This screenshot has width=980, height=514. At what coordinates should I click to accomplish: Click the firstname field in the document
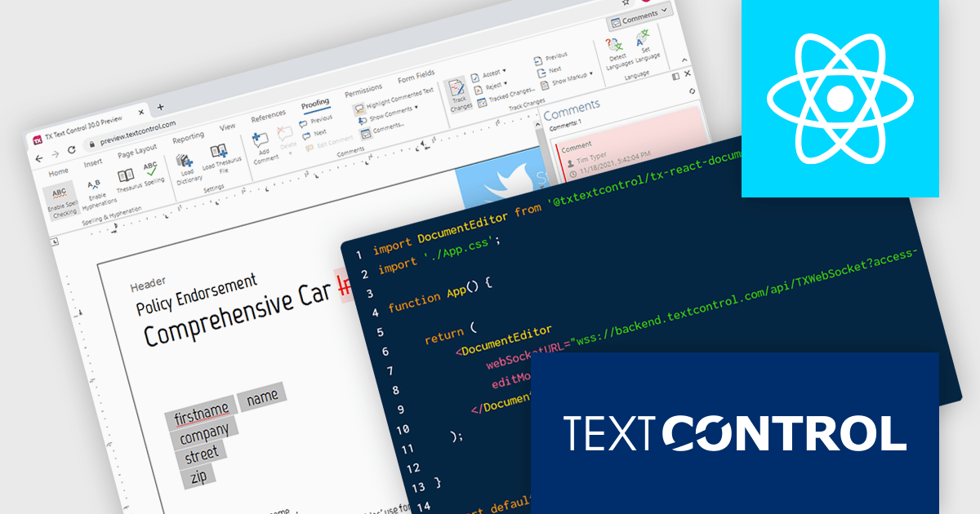point(203,414)
